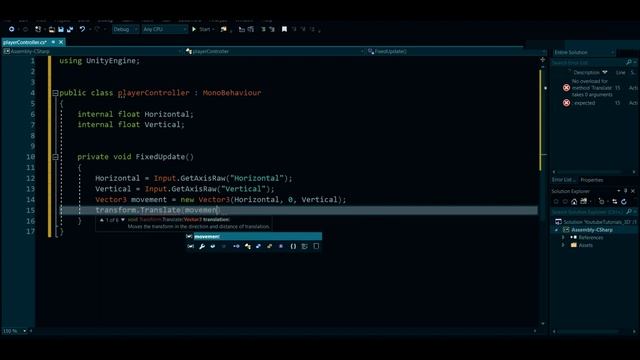Click Solution Explorer sync with active document icon
The image size is (640, 360).
(x=614, y=202)
